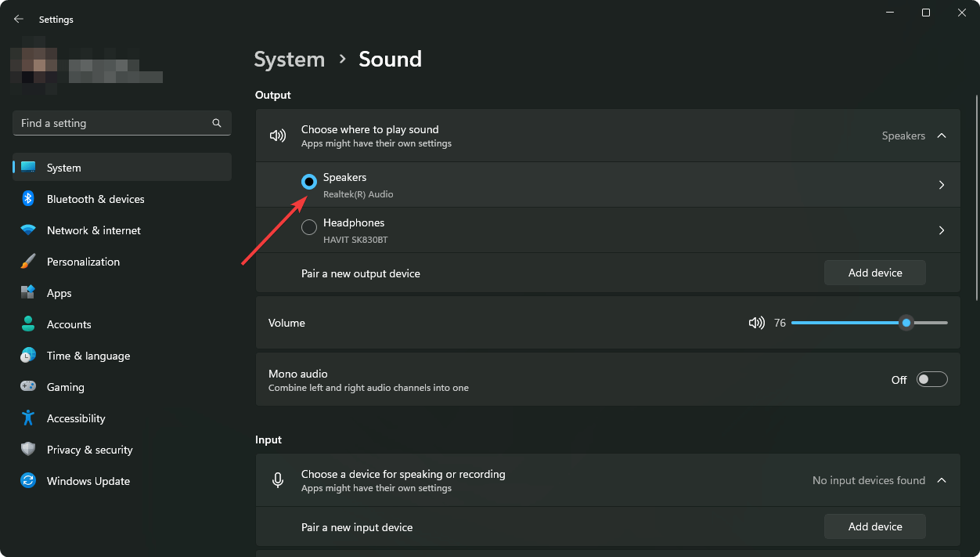Click the Windows Update sync icon

point(28,481)
